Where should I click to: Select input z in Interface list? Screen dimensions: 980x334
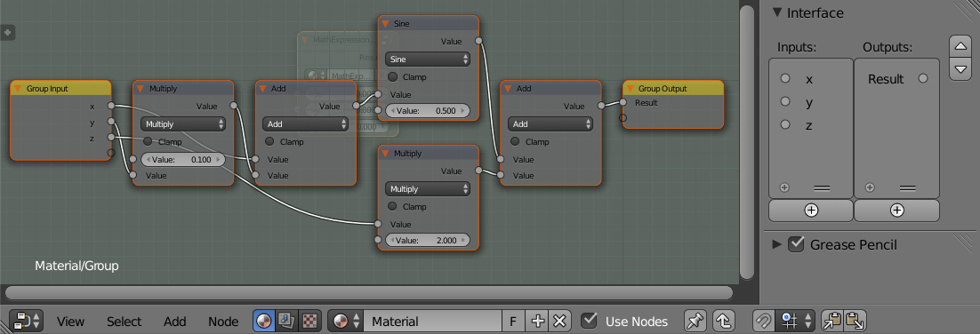point(811,125)
